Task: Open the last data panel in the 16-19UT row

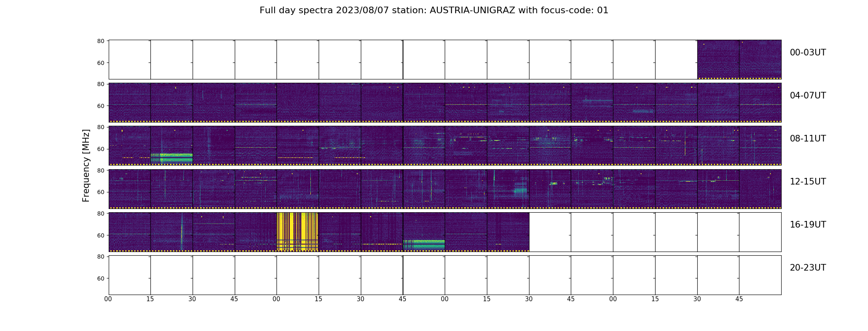Action: [x=508, y=232]
